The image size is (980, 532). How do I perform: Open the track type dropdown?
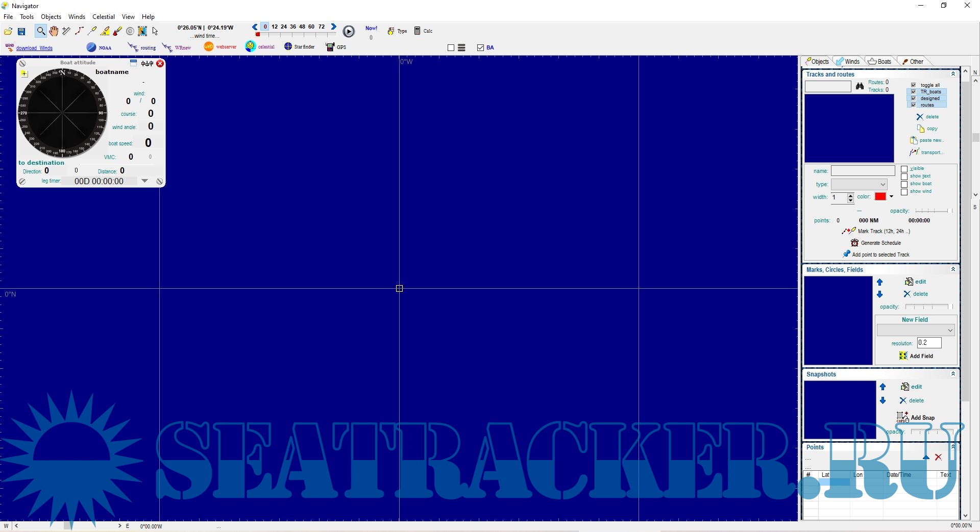pos(860,185)
